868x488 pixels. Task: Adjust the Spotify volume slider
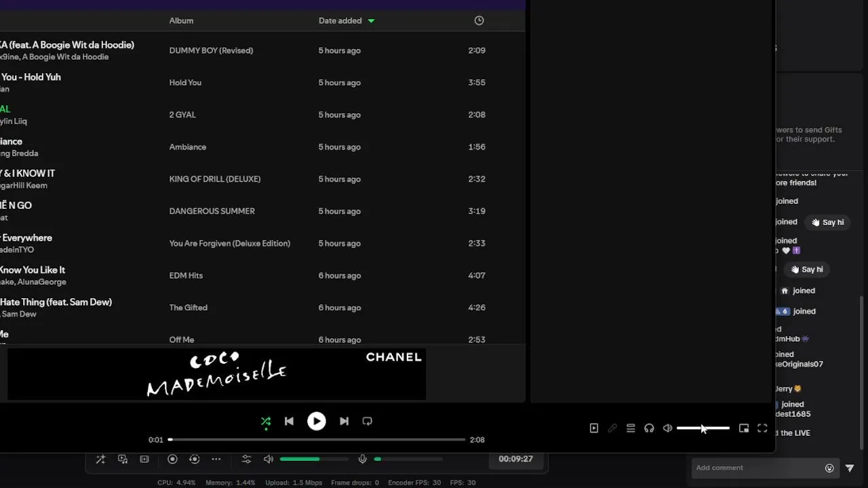(703, 428)
